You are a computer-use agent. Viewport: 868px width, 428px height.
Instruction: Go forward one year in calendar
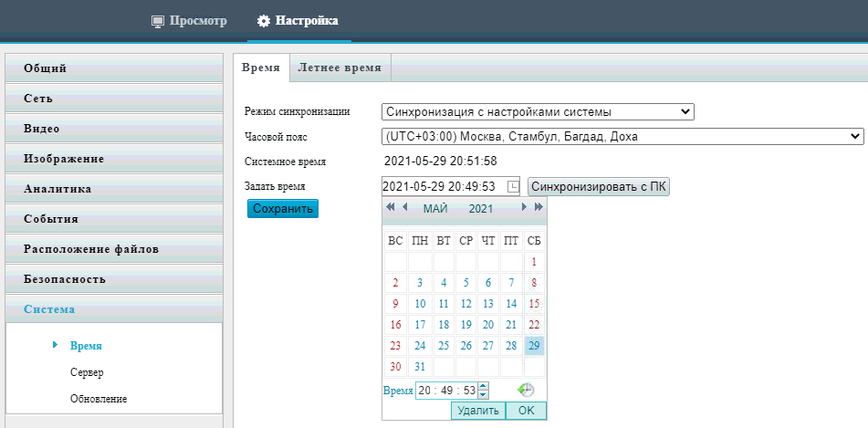[539, 207]
